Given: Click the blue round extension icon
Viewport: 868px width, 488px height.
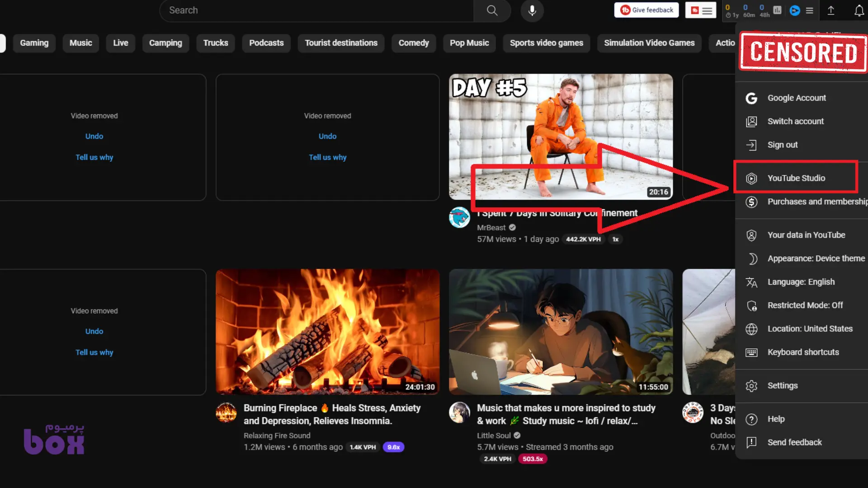Looking at the screenshot, I should (795, 10).
